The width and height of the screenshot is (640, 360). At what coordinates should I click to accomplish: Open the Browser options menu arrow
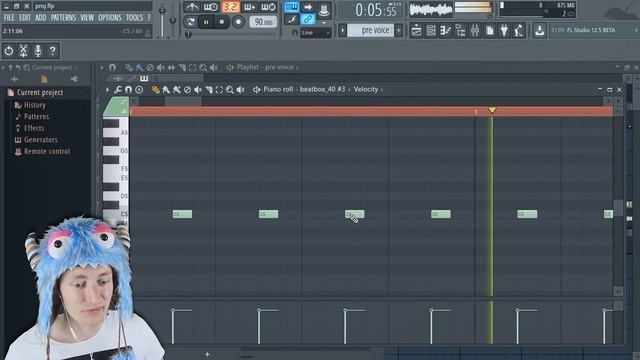3,67
